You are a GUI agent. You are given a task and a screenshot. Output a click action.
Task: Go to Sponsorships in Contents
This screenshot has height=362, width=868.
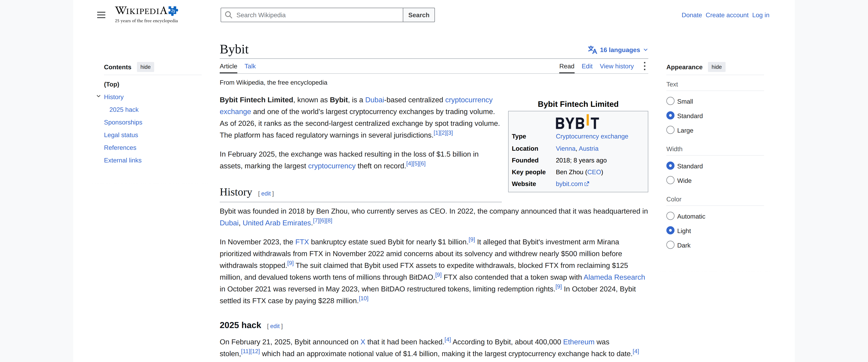click(x=123, y=122)
